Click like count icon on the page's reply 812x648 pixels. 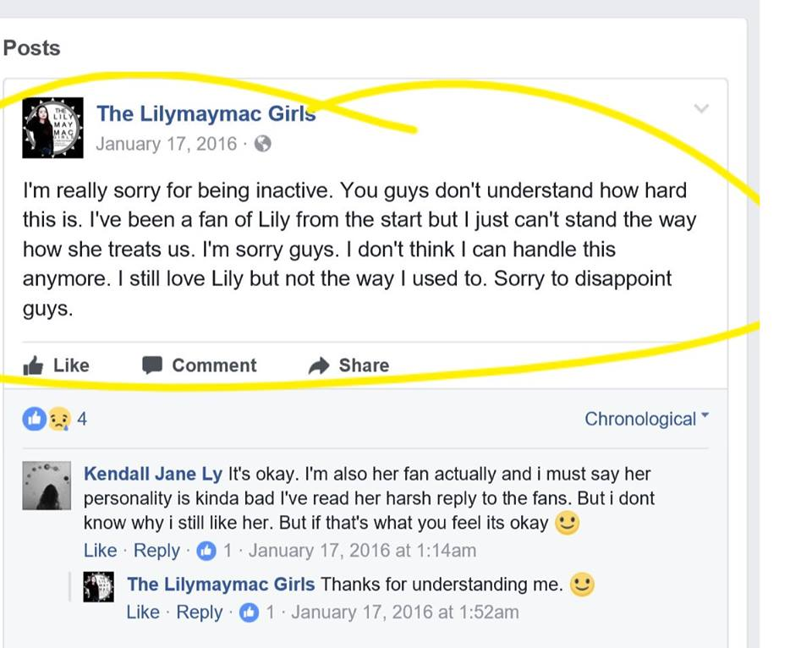[x=249, y=612]
